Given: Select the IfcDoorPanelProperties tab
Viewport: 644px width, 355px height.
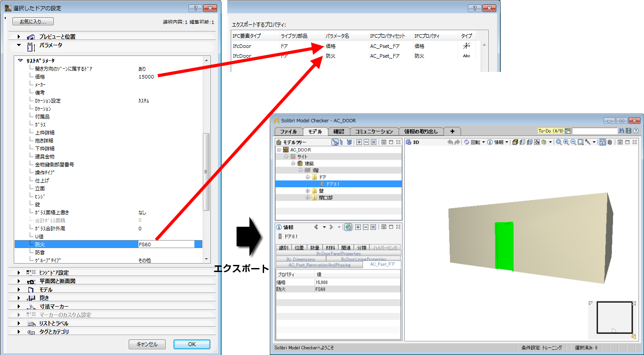Looking at the screenshot, I should (339, 253).
